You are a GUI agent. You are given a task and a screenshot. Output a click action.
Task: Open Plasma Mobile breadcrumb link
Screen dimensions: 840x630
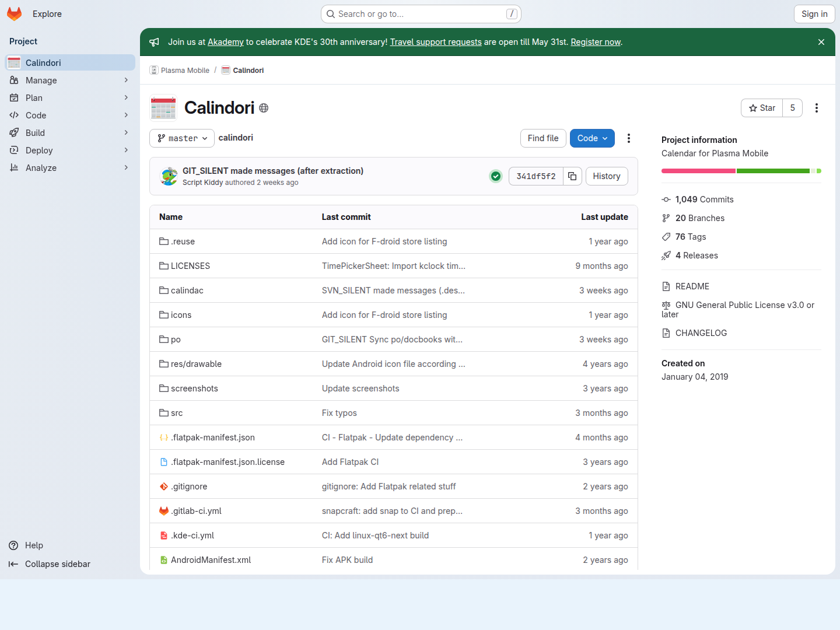tap(185, 70)
